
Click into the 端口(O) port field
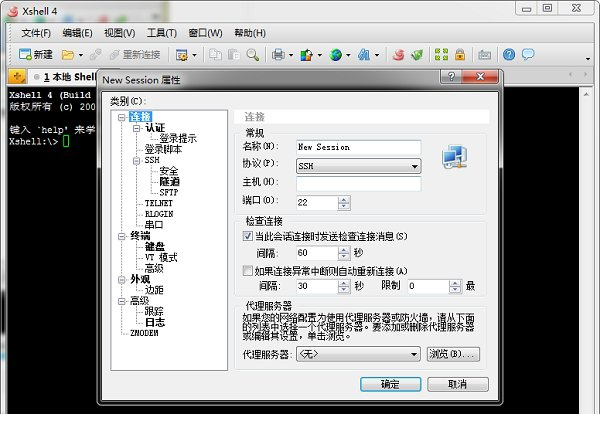point(317,203)
